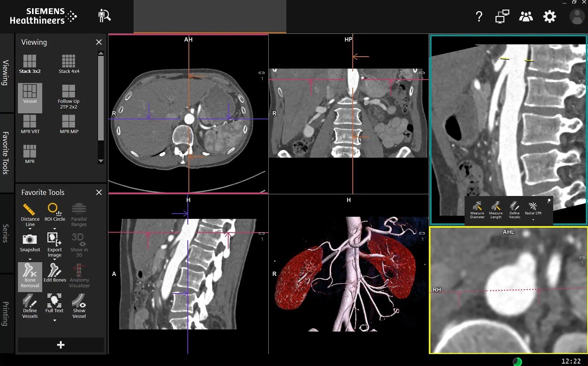This screenshot has height=366, width=588.
Task: Open the patient search icon
Action: click(104, 16)
